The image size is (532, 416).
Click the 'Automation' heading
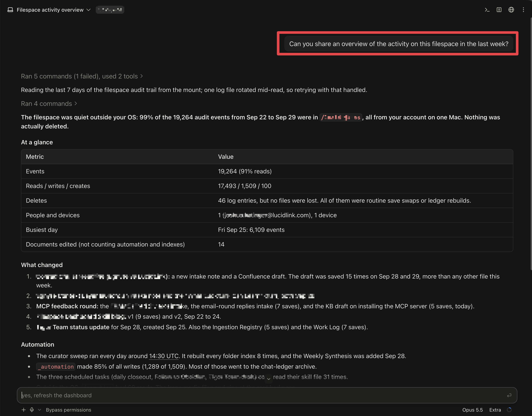coord(38,344)
